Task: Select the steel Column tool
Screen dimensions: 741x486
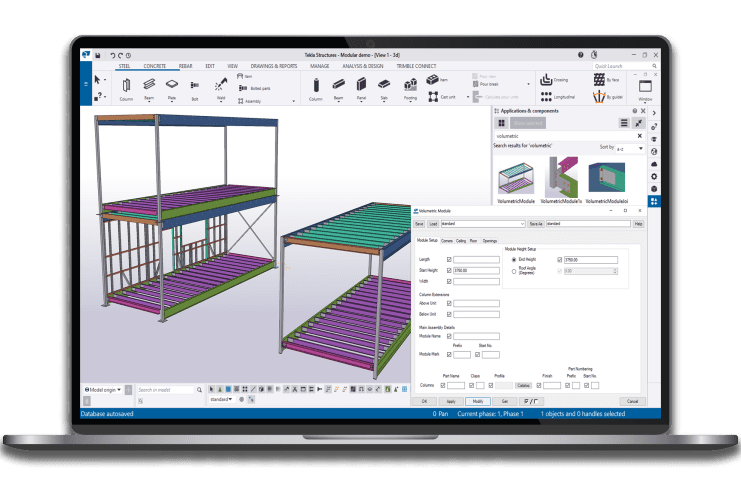Action: click(127, 86)
